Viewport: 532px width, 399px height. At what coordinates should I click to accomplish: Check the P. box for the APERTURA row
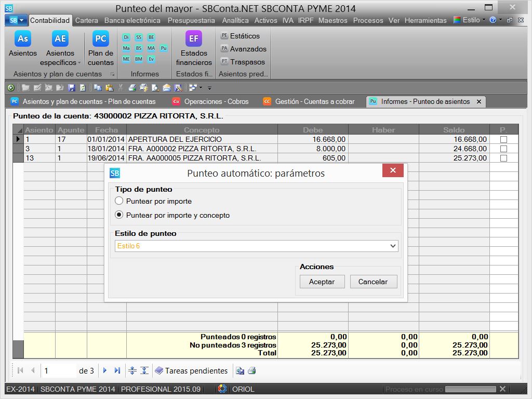(x=503, y=139)
